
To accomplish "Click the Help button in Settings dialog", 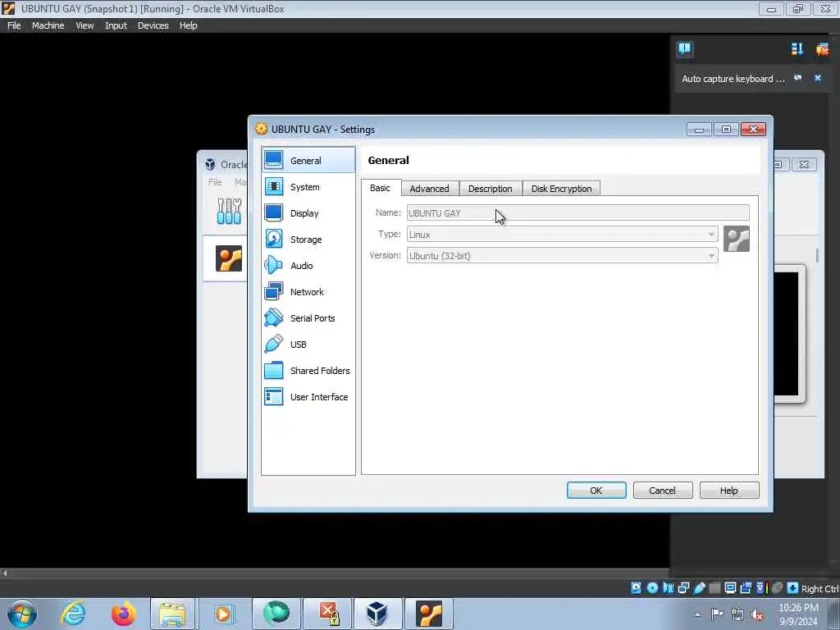I will click(729, 491).
